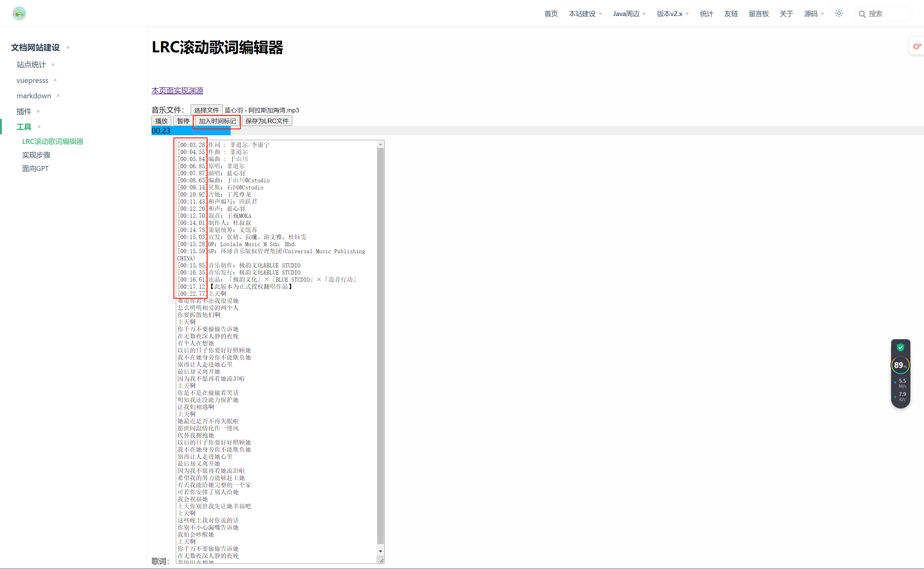Click lyrics scrollbar up arrow

point(380,144)
